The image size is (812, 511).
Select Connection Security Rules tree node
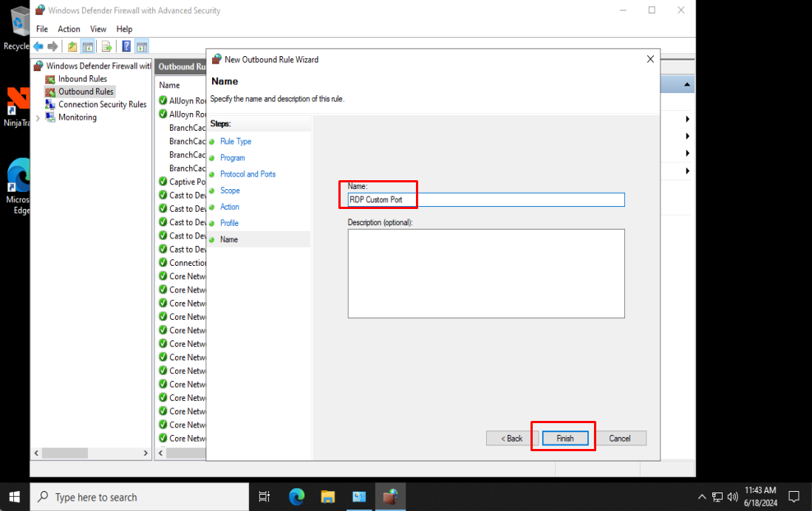102,104
